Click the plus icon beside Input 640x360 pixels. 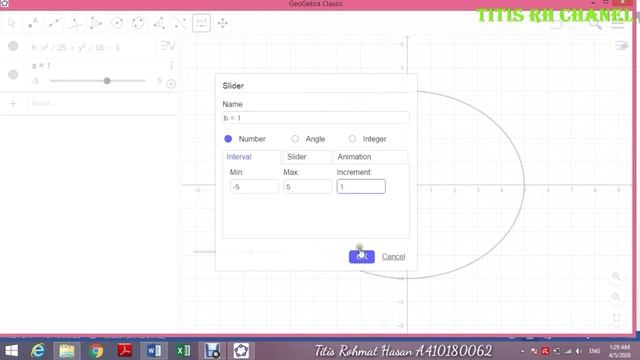[13, 103]
